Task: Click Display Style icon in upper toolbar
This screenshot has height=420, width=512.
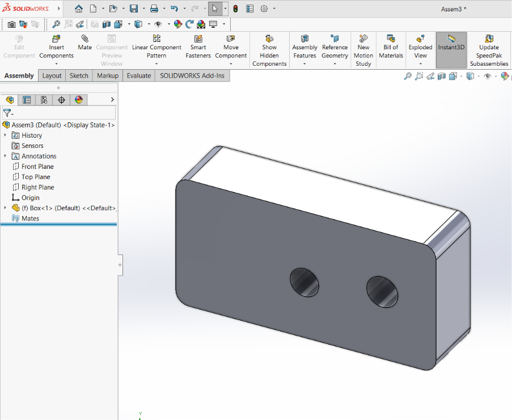Action: (x=138, y=24)
